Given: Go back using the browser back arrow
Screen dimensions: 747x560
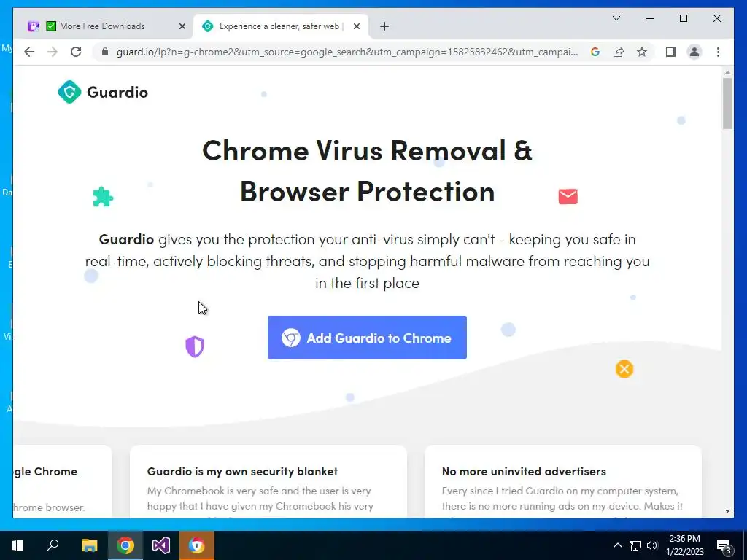Looking at the screenshot, I should pos(29,52).
